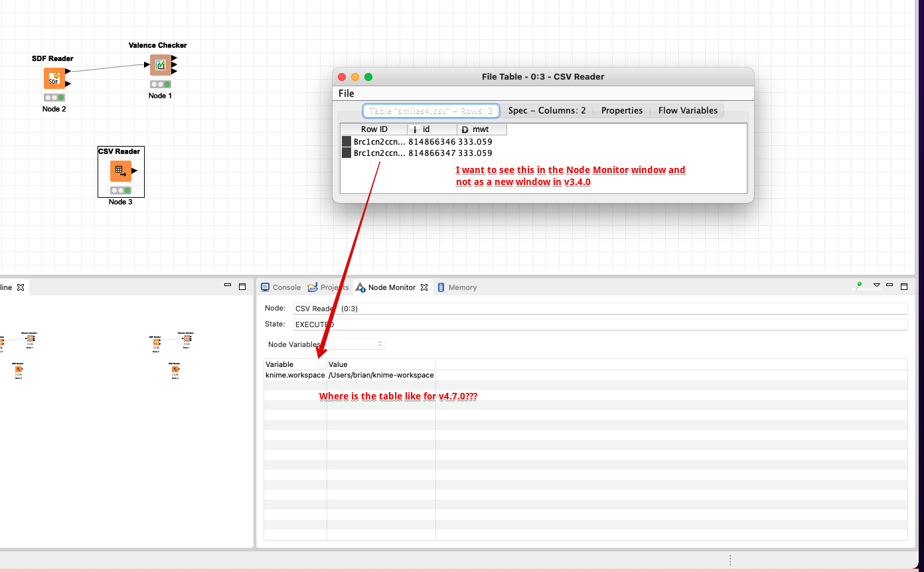Open the Properties tab in File Table

point(622,111)
